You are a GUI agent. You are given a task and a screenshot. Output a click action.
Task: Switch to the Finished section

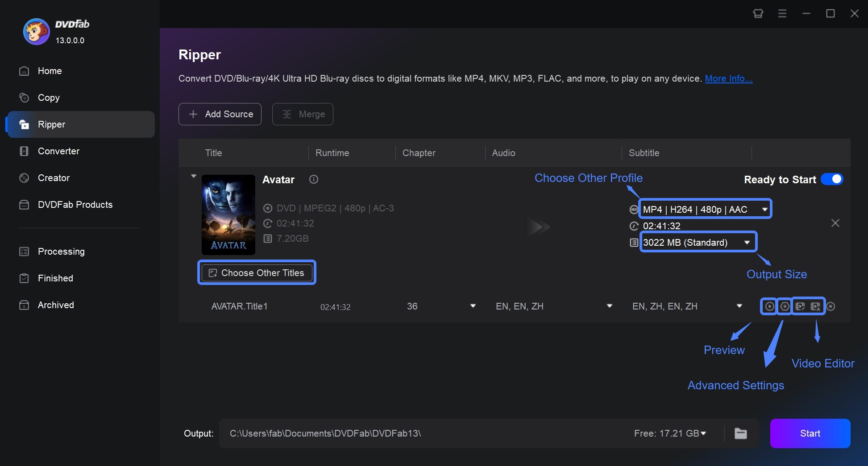pyautogui.click(x=55, y=278)
